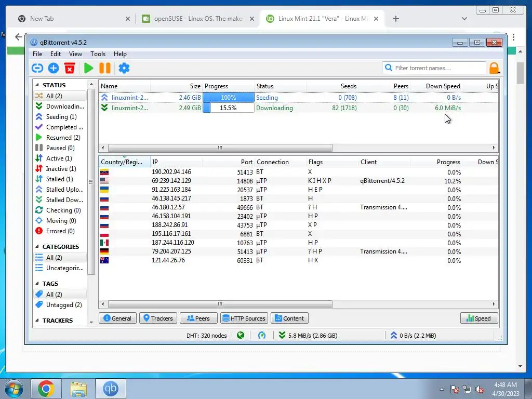Sort peers by Client column
The height and width of the screenshot is (399, 532).
point(384,162)
